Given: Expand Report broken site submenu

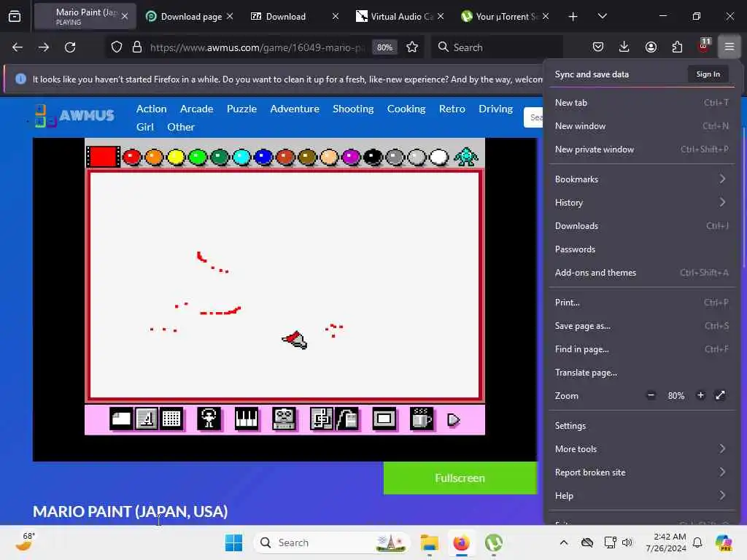Looking at the screenshot, I should pyautogui.click(x=641, y=472).
